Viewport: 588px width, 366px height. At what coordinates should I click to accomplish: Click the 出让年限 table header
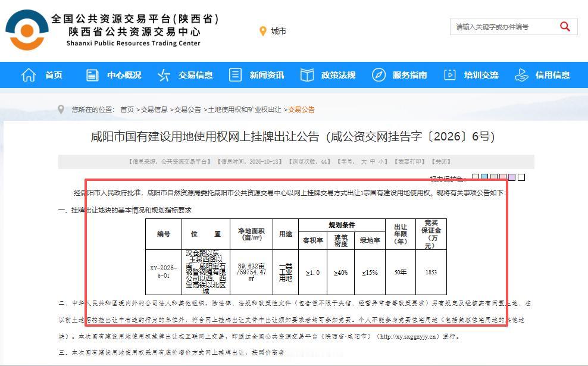(401, 234)
